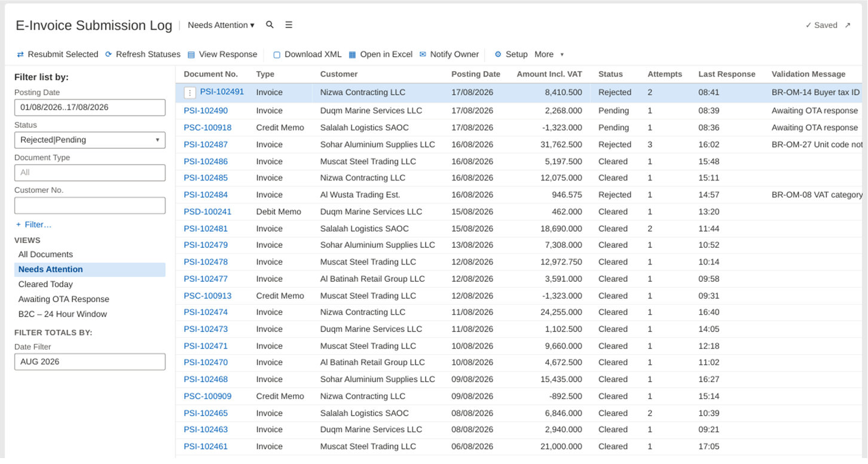Click amount 946.575 cell
The image size is (868, 464).
point(567,195)
